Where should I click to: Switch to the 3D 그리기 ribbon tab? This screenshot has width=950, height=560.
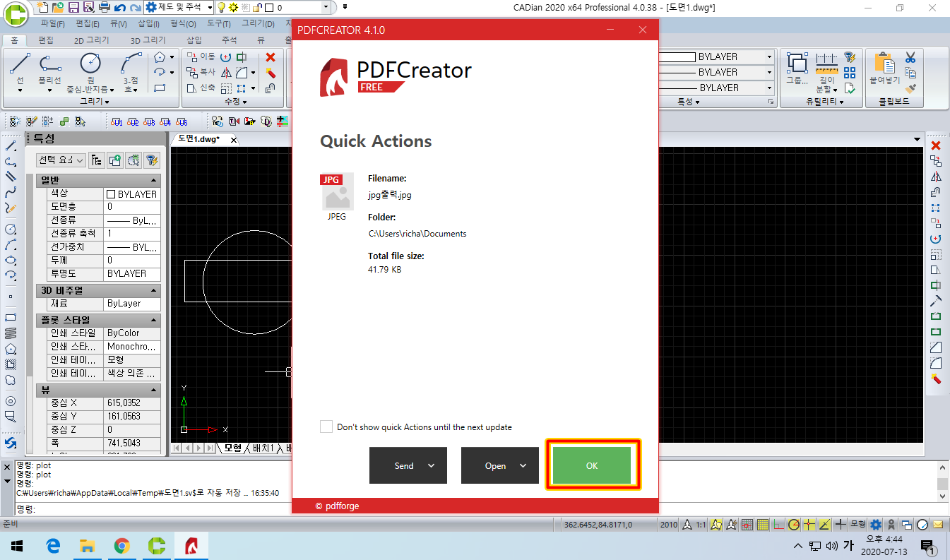click(x=148, y=40)
